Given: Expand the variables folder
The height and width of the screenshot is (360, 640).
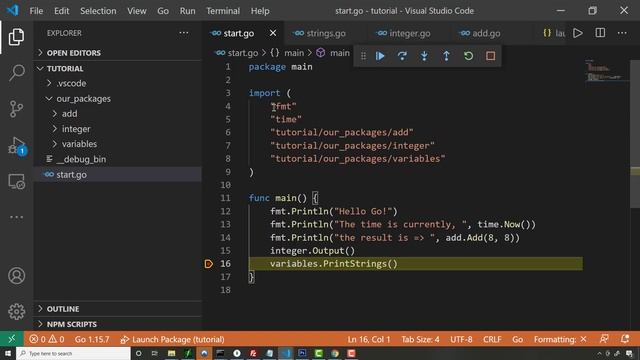Looking at the screenshot, I should tap(118, 144).
